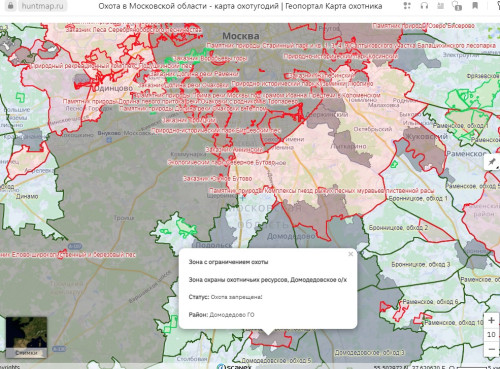Select the 'Домодедовское, обход 3' label
The height and width of the screenshot is (369, 500).
(x=369, y=353)
